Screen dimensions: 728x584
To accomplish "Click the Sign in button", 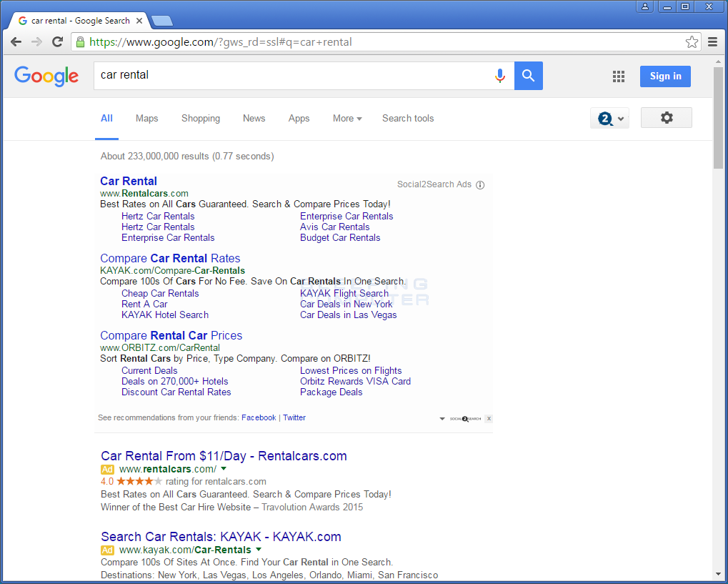I will tap(665, 76).
